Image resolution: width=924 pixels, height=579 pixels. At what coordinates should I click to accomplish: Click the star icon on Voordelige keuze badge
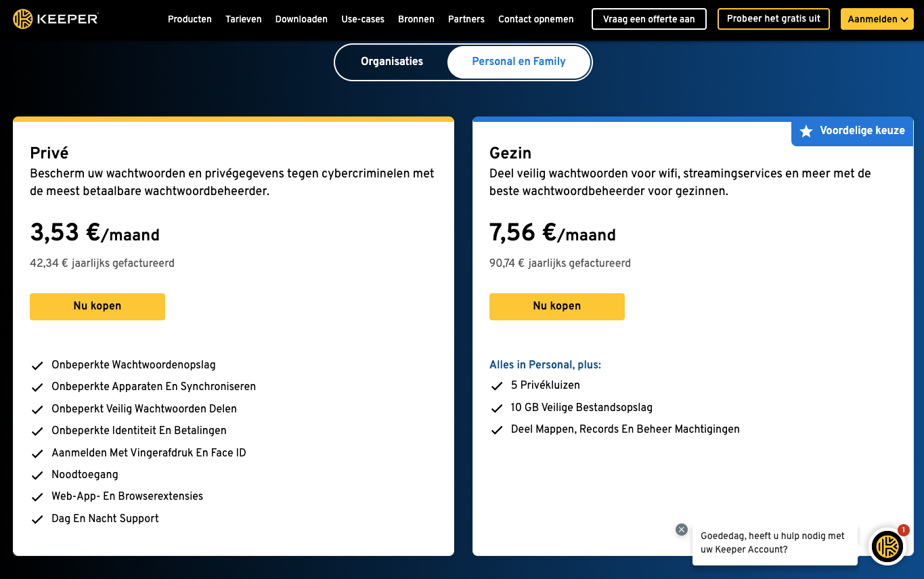click(806, 131)
